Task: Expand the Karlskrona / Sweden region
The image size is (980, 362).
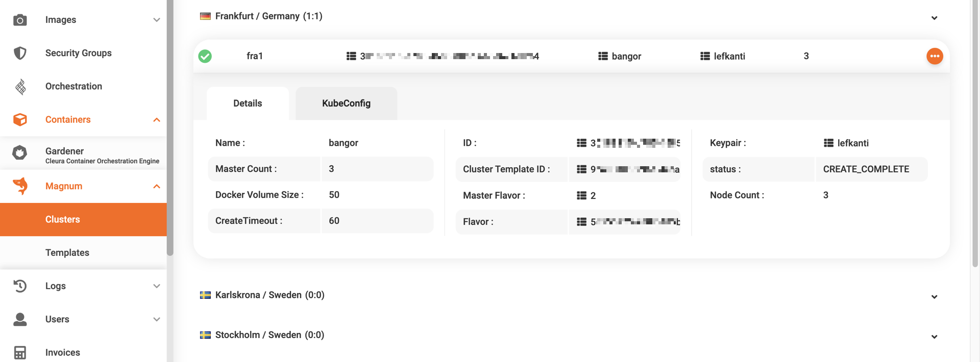Action: pos(934,297)
